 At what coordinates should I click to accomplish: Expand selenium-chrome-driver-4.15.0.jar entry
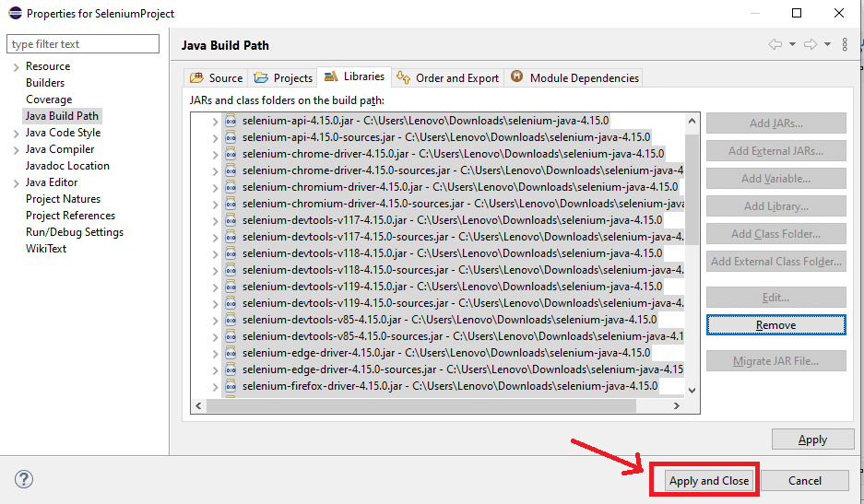pyautogui.click(x=216, y=155)
